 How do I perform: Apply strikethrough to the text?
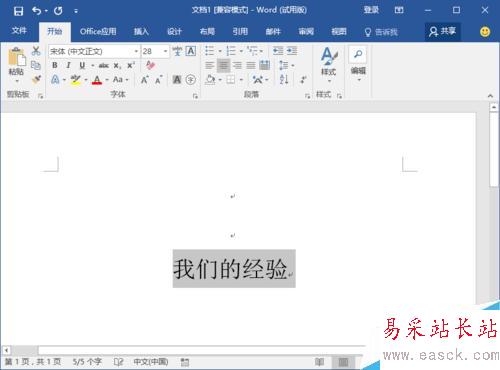pyautogui.click(x=104, y=66)
